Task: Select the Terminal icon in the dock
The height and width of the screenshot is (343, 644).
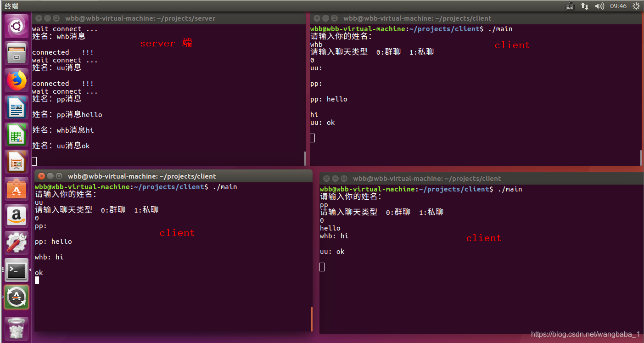Action: tap(17, 270)
